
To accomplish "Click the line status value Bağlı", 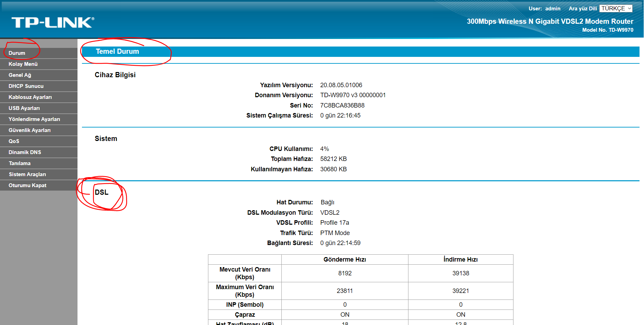I will 328,202.
